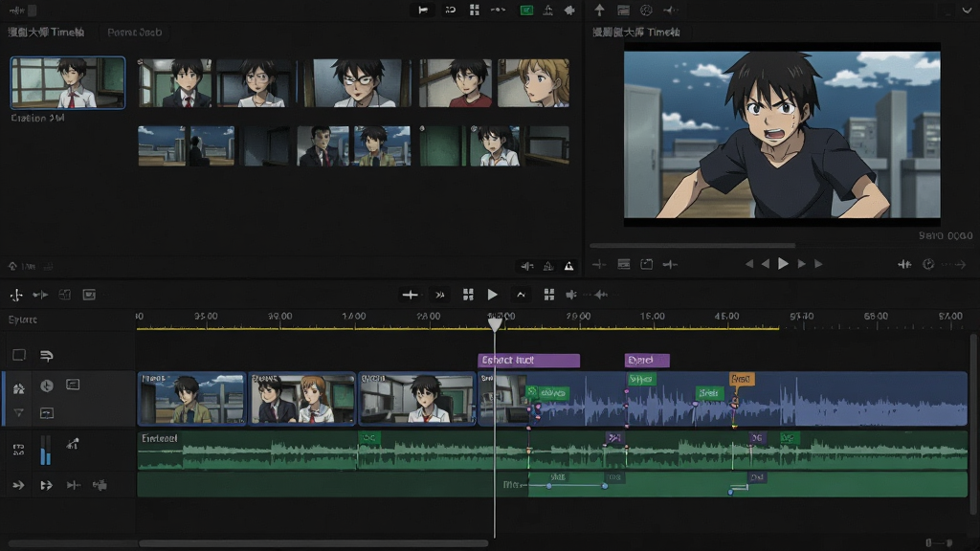Click the horizontal scrollbar at the bottom of the timeline

coord(313,543)
